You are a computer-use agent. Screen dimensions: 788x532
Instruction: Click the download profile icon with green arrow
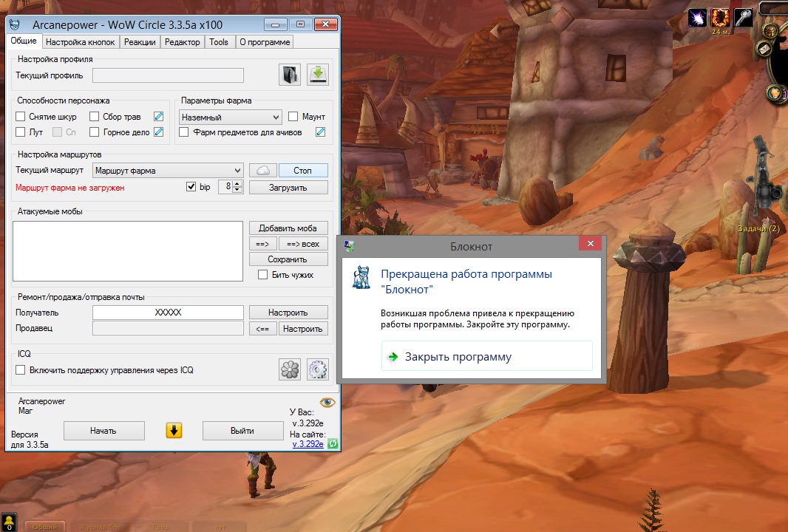click(x=318, y=75)
